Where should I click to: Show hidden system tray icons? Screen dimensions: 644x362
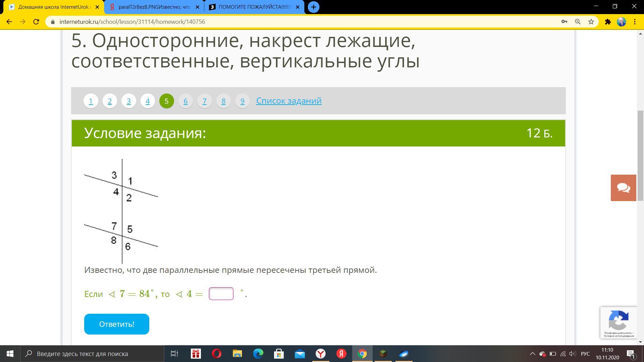click(532, 354)
